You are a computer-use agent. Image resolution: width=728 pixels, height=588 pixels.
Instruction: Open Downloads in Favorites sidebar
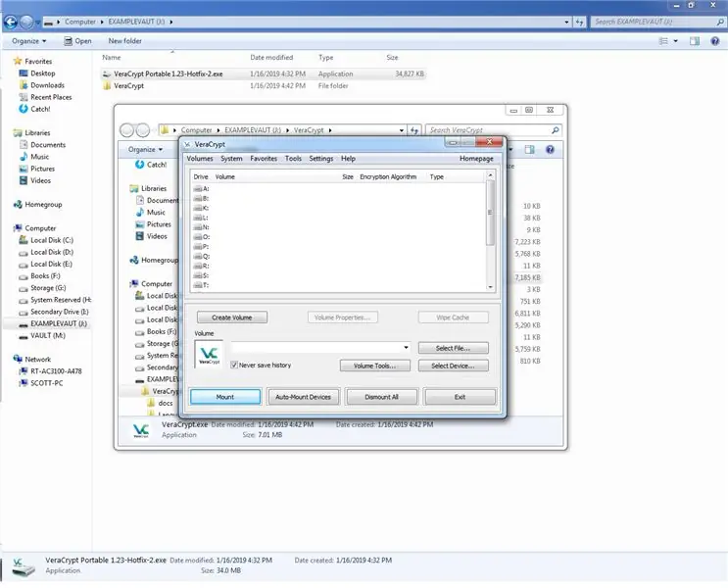tap(47, 85)
